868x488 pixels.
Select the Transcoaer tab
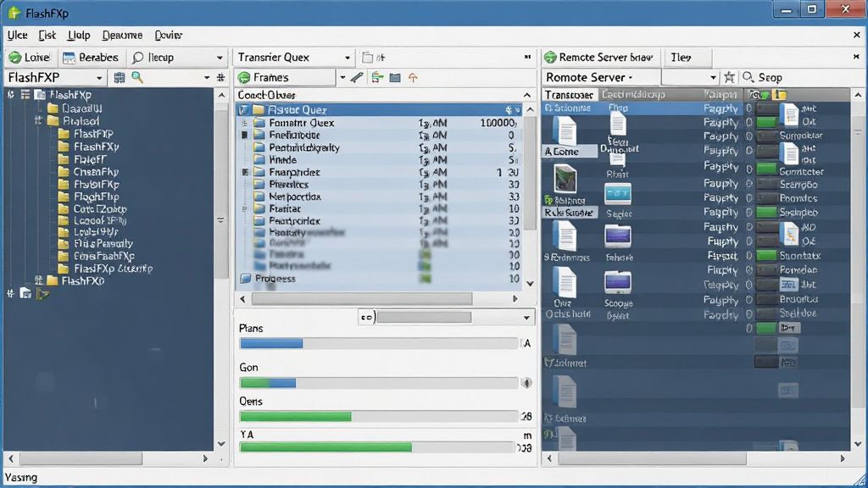(569, 95)
